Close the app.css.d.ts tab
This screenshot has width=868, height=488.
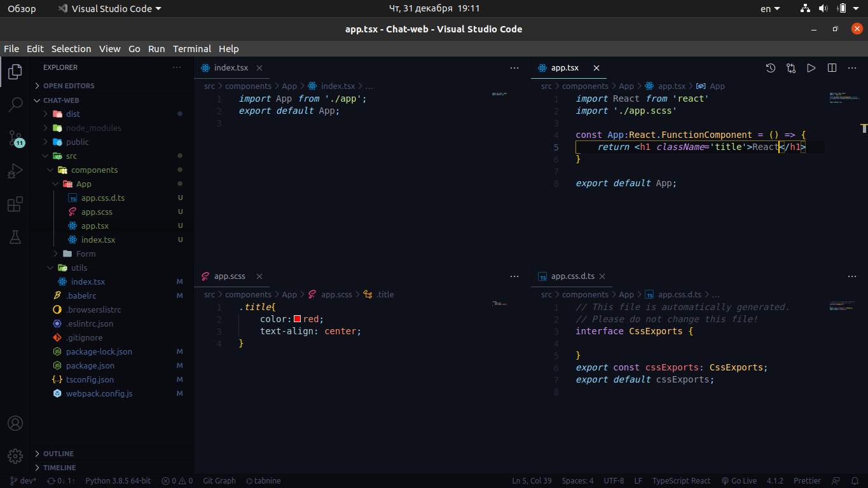[x=602, y=276]
